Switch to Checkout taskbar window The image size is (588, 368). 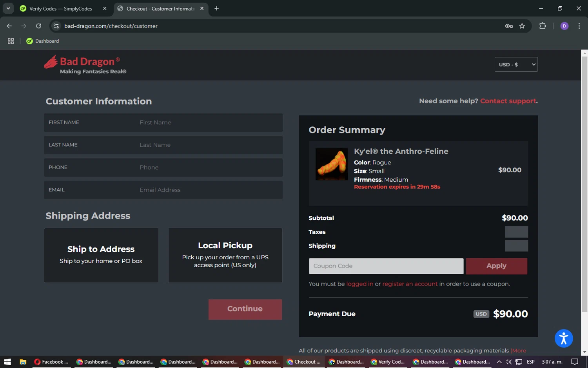(x=303, y=362)
